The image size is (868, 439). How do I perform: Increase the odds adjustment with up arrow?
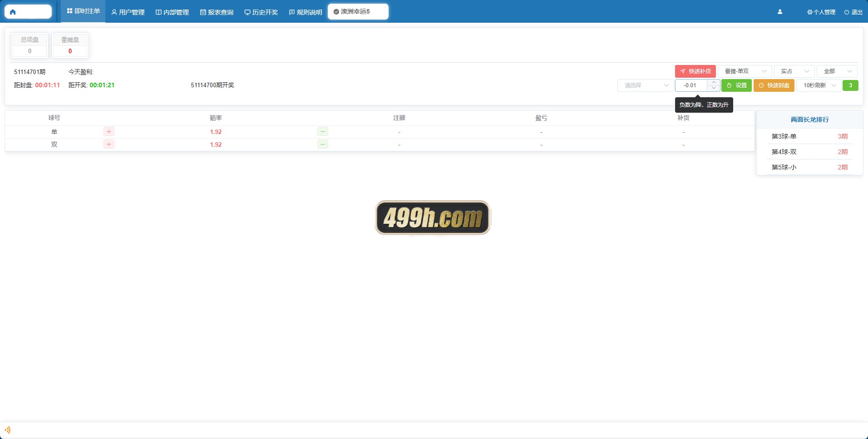click(x=714, y=82)
